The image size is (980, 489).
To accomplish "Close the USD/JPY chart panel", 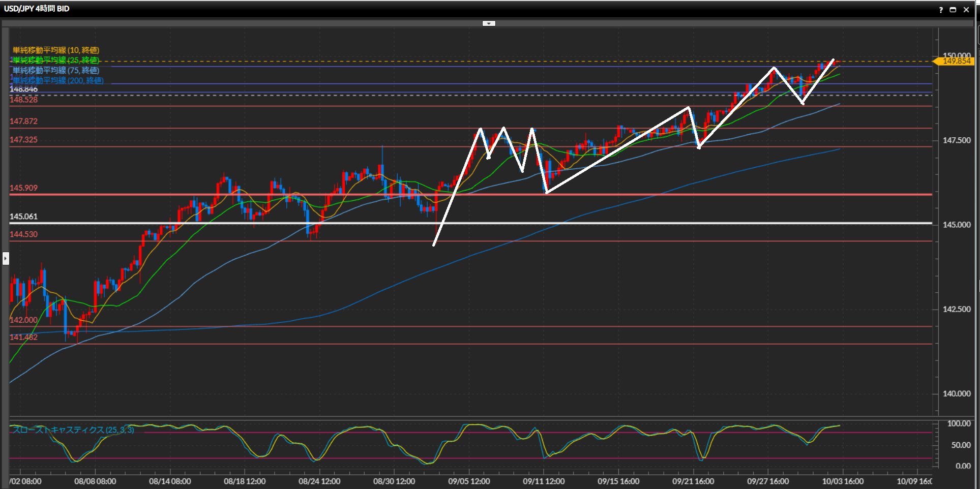I will pyautogui.click(x=966, y=10).
